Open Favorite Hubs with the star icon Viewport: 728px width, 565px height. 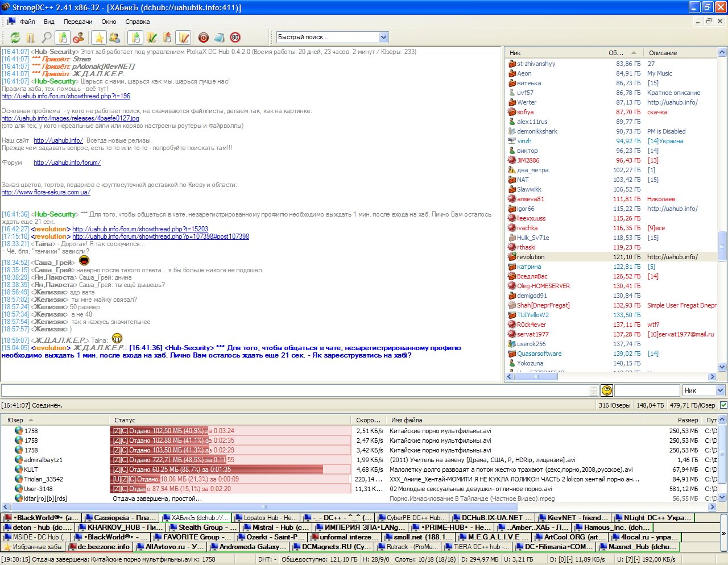(x=99, y=38)
